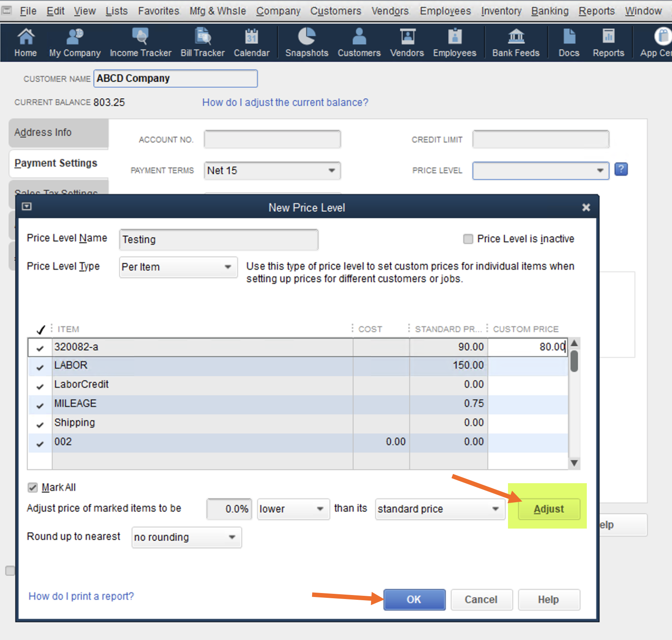The width and height of the screenshot is (672, 640).
Task: Open the Calendar toolbar icon
Action: [x=251, y=42]
